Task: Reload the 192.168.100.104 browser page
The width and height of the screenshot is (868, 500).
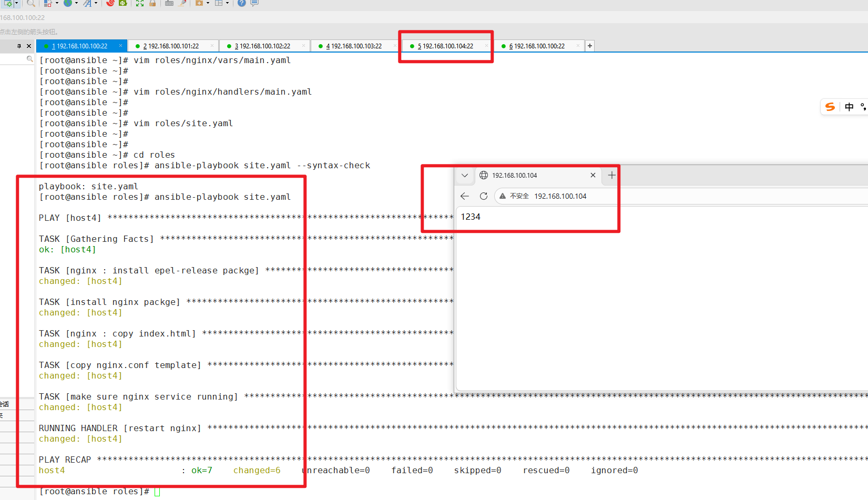Action: coord(484,196)
